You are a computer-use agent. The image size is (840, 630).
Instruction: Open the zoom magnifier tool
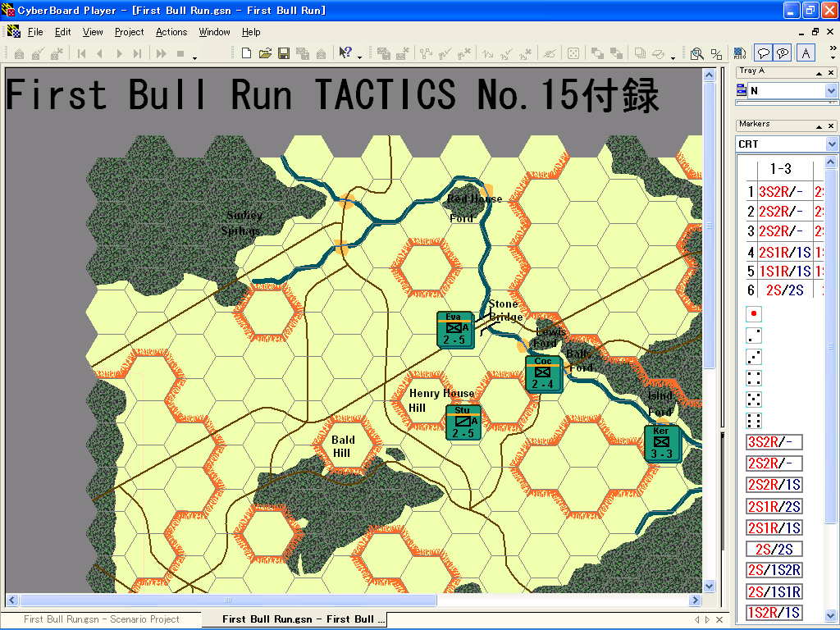click(697, 53)
